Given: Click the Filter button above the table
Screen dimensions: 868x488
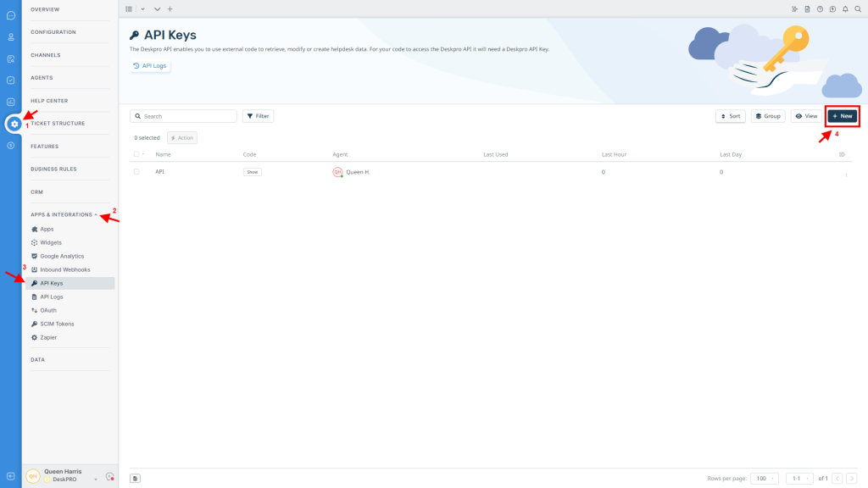Looking at the screenshot, I should 258,115.
